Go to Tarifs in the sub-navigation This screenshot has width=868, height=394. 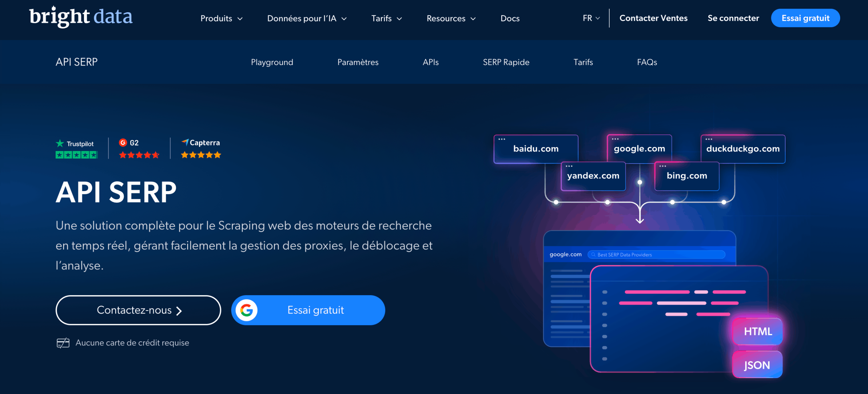[x=583, y=62]
